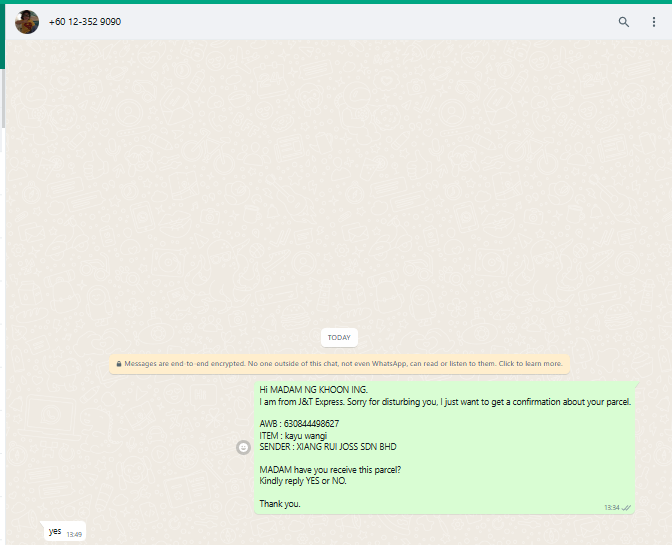Screen dimensions: 672x545
Task: Open the end-to-end encrypted notice banner
Action: click(339, 364)
